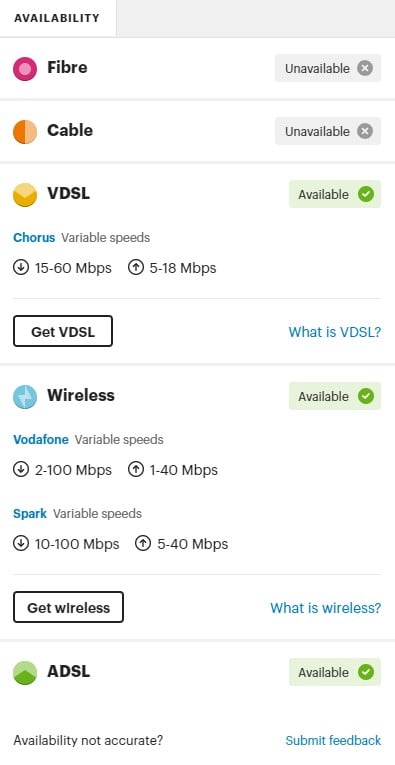Click the Get VDSL button
The width and height of the screenshot is (395, 765).
[63, 331]
